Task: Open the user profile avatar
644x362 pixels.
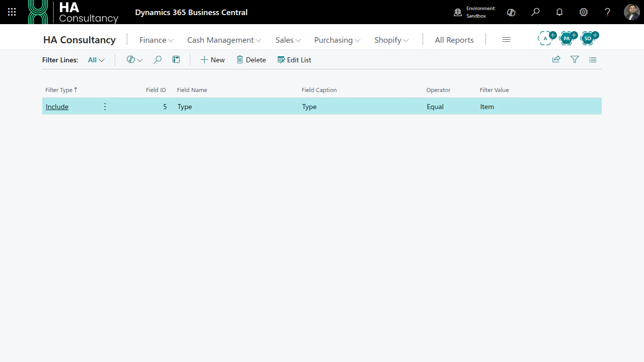Action: tap(631, 12)
